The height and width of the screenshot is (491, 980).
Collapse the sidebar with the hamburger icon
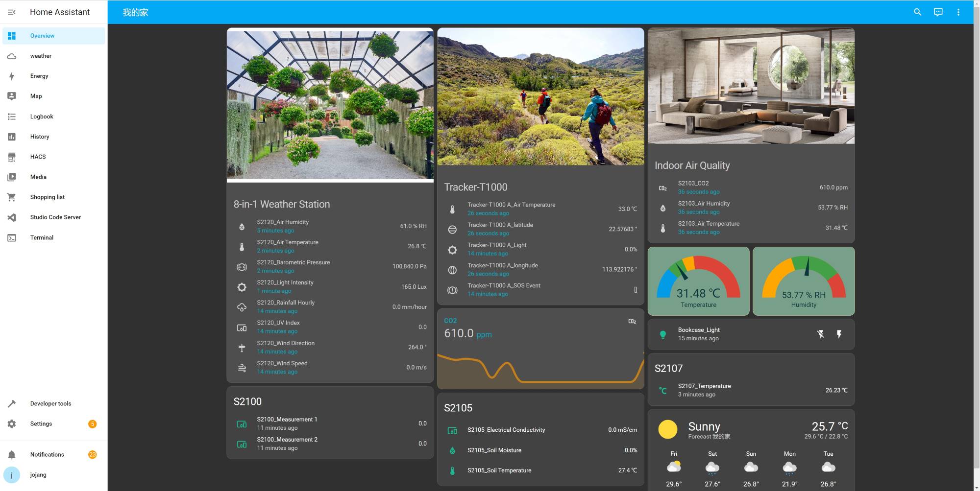point(12,12)
